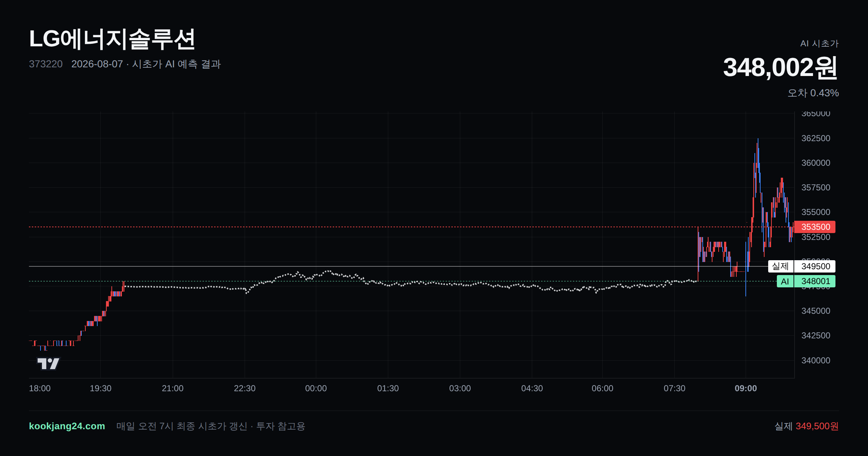Click the TradingView logo on the chart

point(48,363)
